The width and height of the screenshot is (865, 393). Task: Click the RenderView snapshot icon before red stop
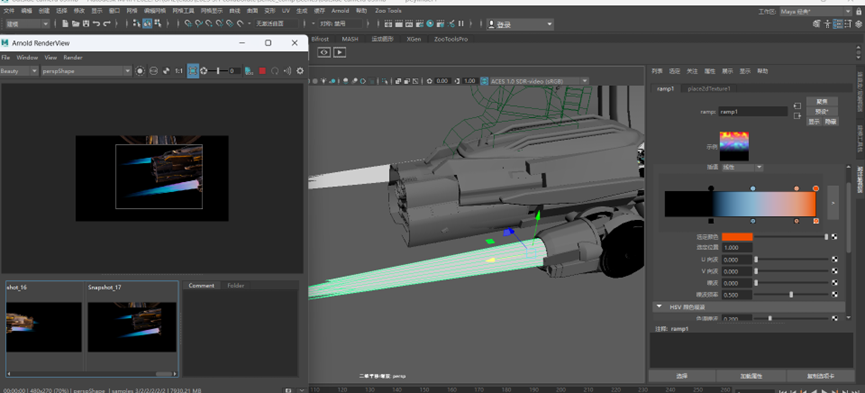click(x=249, y=71)
